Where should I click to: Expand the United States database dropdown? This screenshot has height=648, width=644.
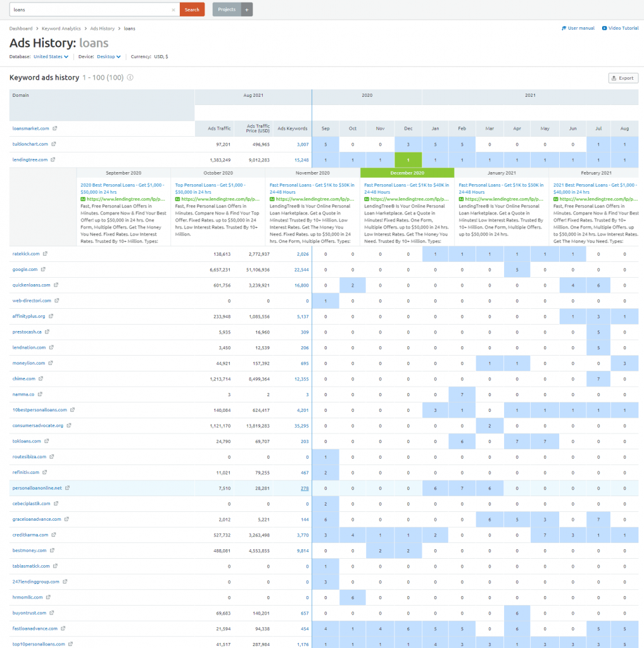[51, 56]
